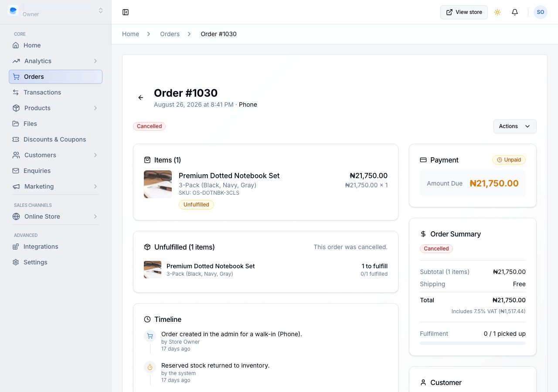Open Discounts & Coupons page

pos(55,139)
